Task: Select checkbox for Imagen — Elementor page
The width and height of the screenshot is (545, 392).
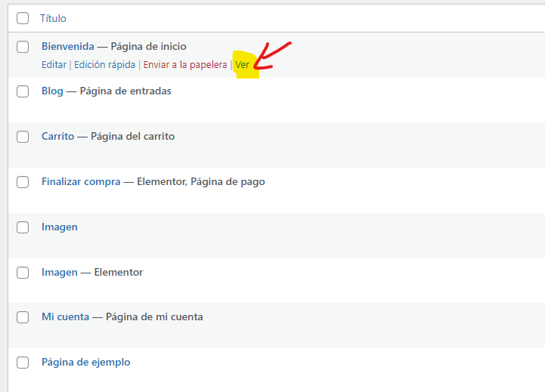Action: click(23, 272)
